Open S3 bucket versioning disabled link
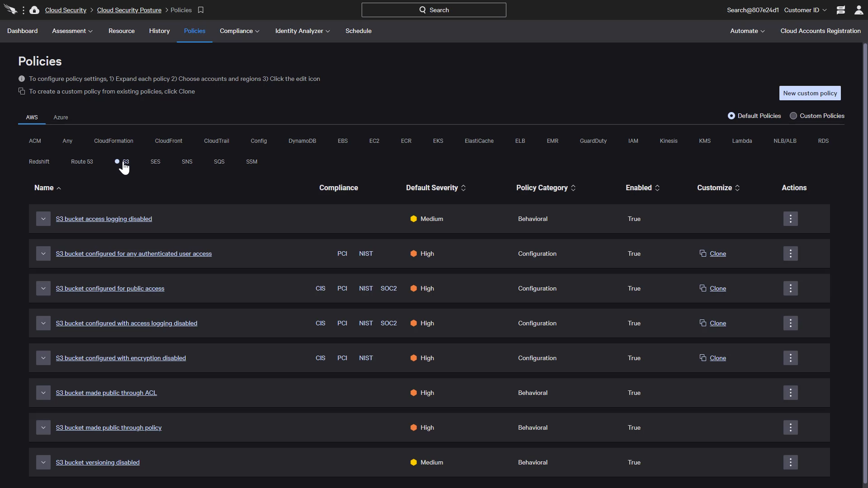 tap(98, 462)
